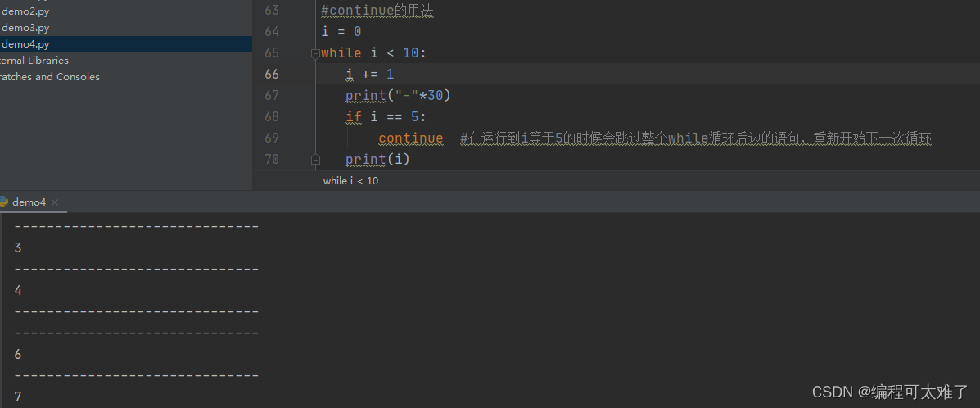
Task: Click the 'while i < 10' breadcrumb
Action: [x=350, y=181]
